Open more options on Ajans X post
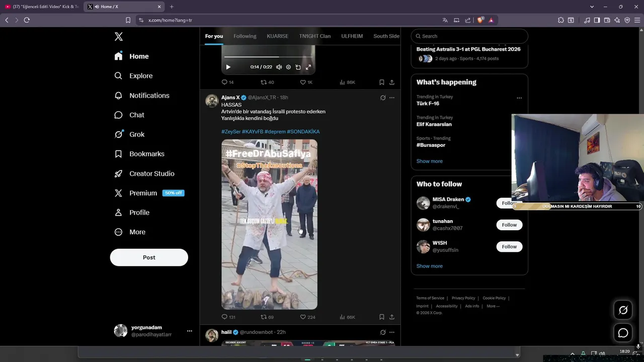The height and width of the screenshot is (362, 644). 392,98
